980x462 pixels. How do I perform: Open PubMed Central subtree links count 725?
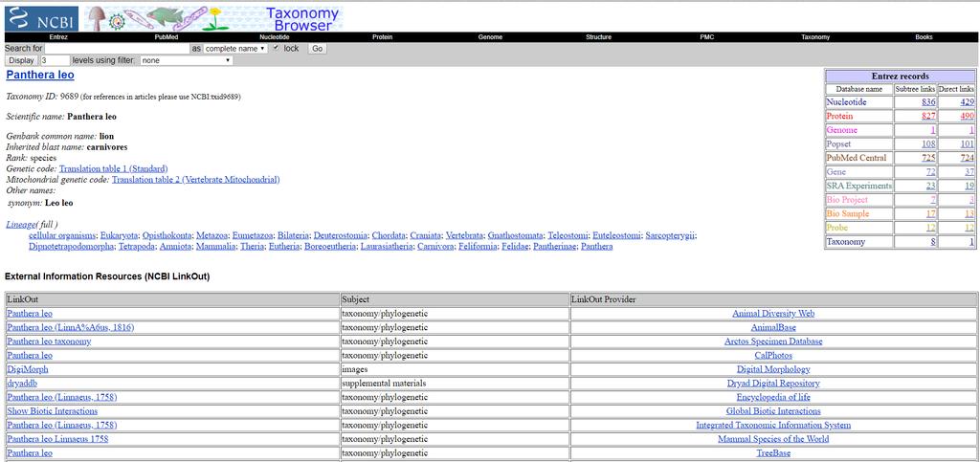tap(928, 158)
